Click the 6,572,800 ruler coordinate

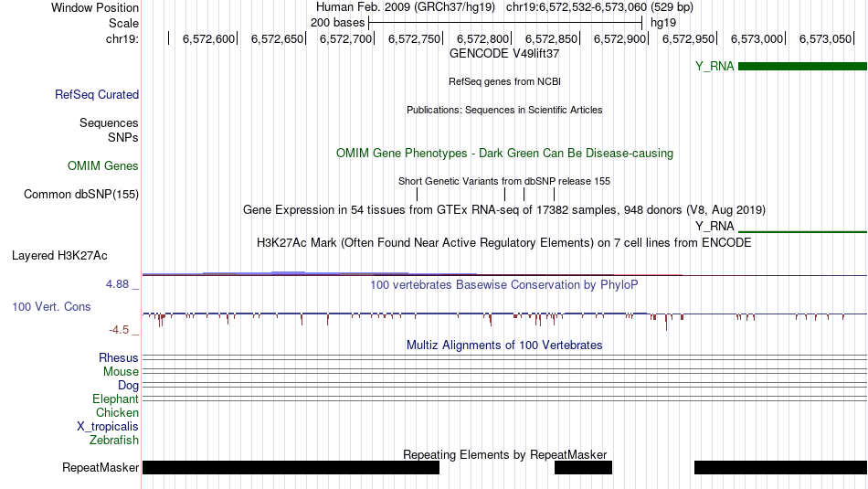click(x=482, y=38)
